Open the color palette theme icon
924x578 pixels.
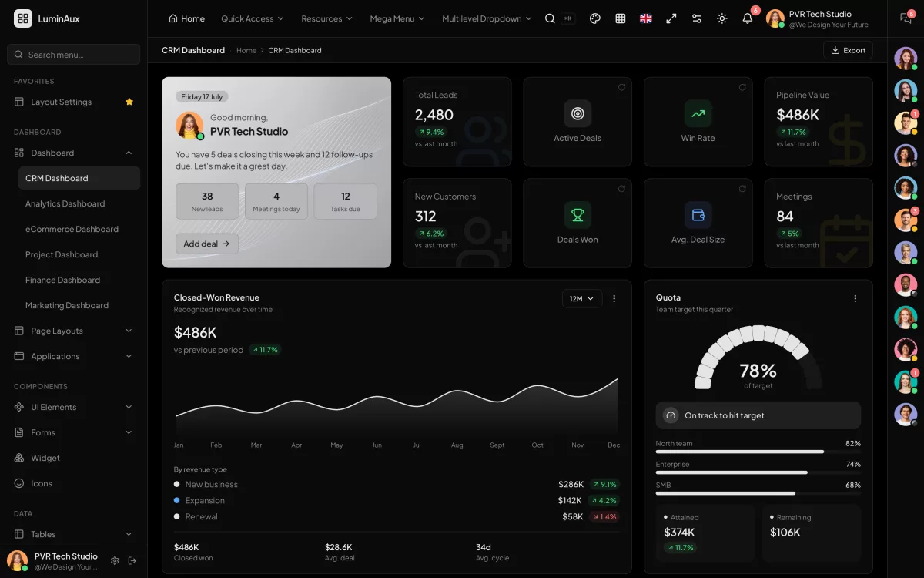594,18
